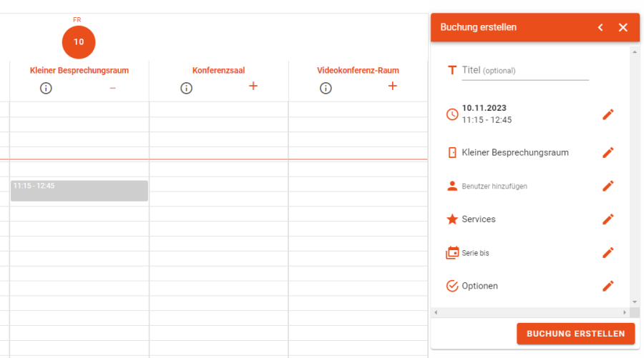Edit the booking date and time
The image size is (644, 358).
coord(608,114)
